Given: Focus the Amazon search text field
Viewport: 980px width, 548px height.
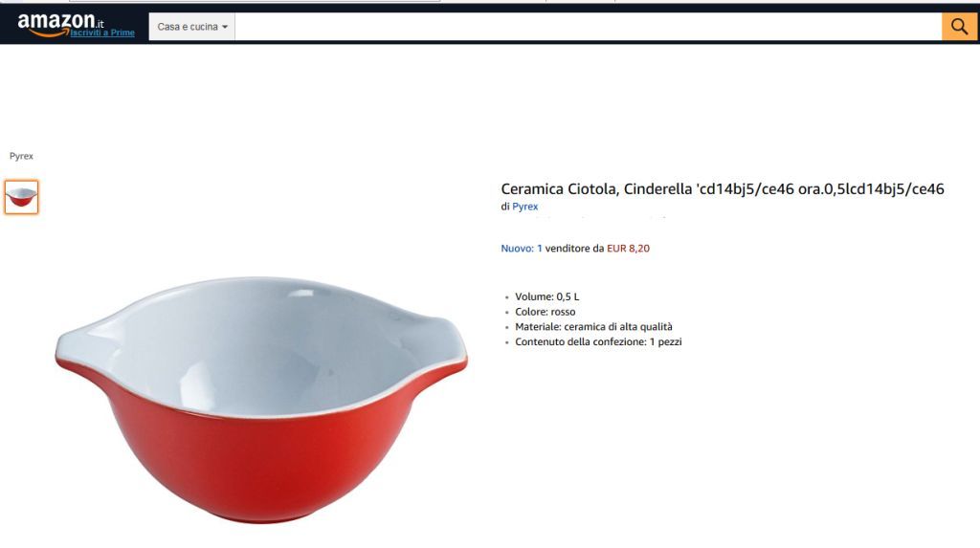Looking at the screenshot, I should [x=589, y=27].
